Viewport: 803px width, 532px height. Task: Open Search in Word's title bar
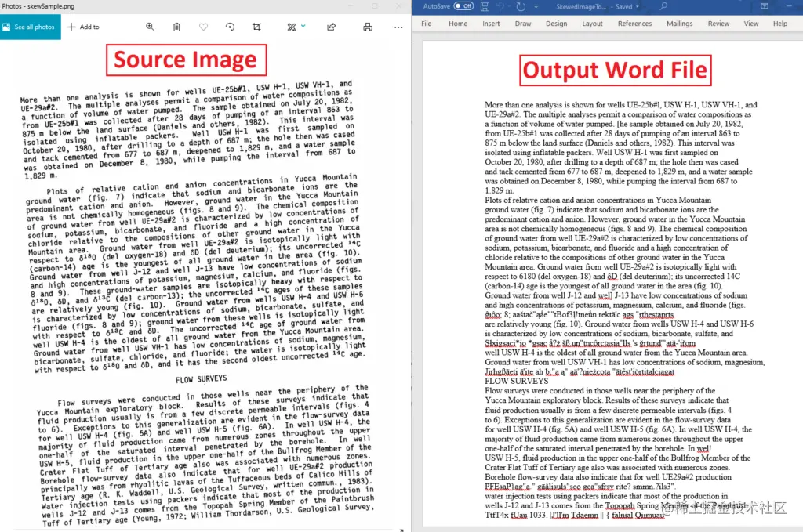(664, 6)
